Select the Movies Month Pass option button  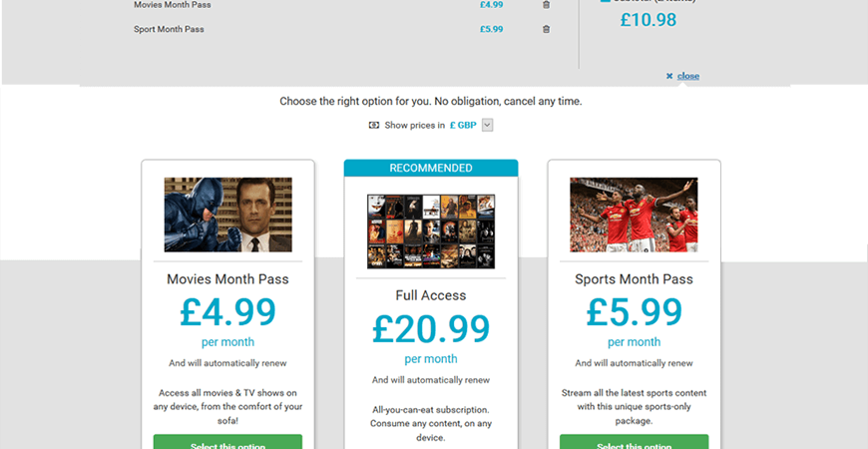point(227,442)
